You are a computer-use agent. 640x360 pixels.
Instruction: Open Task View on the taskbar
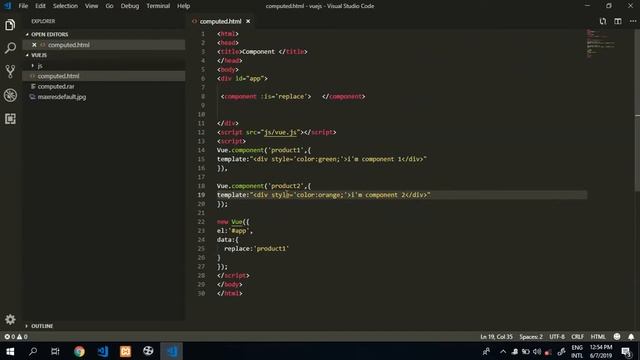click(x=56, y=351)
